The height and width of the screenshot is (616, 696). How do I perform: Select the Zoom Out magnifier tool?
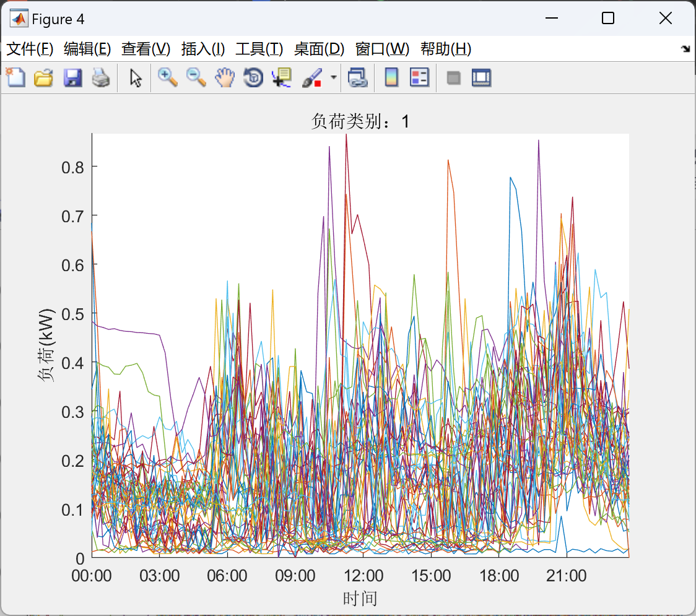tap(196, 77)
